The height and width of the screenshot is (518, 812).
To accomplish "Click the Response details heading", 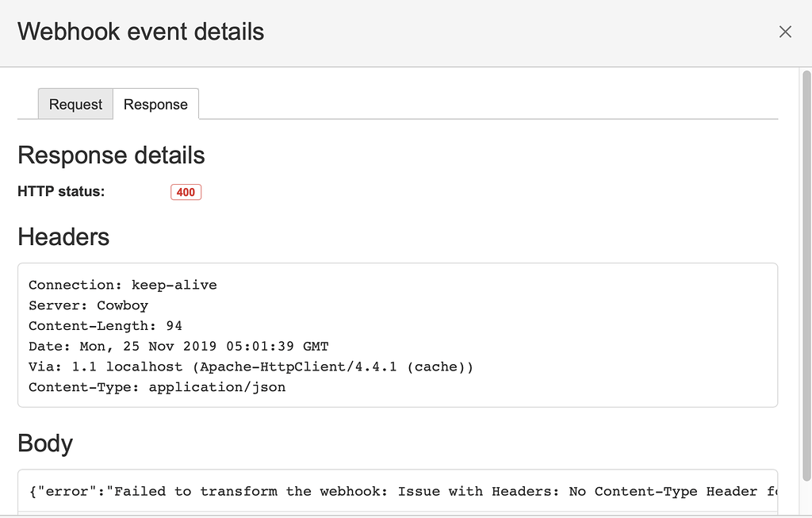I will (x=111, y=155).
